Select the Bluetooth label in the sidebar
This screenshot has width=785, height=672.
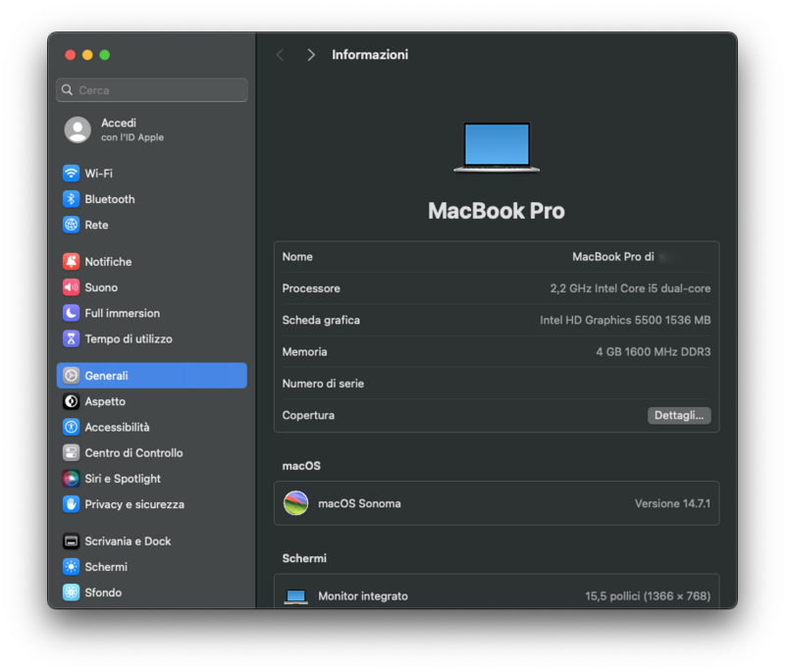(110, 199)
